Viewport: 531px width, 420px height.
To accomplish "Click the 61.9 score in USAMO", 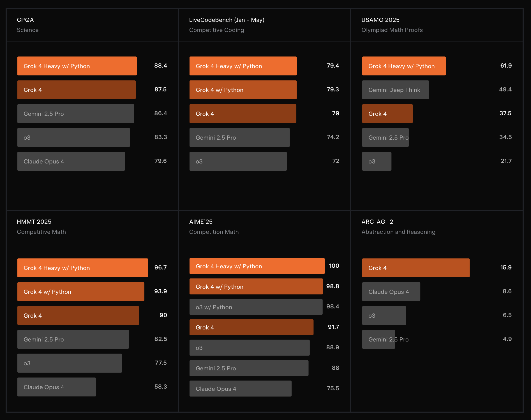I will click(506, 66).
